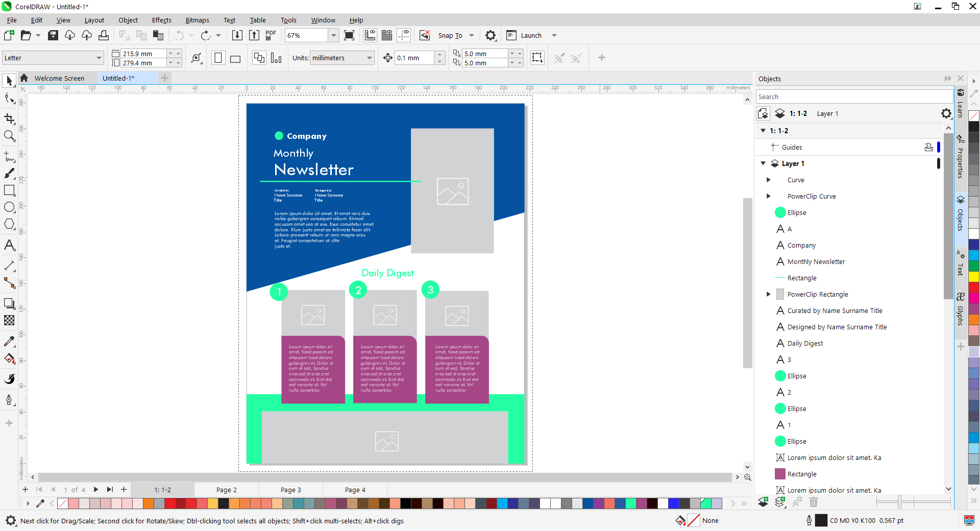Screen dimensions: 980x531
Task: Click the Export icon
Action: [x=254, y=35]
